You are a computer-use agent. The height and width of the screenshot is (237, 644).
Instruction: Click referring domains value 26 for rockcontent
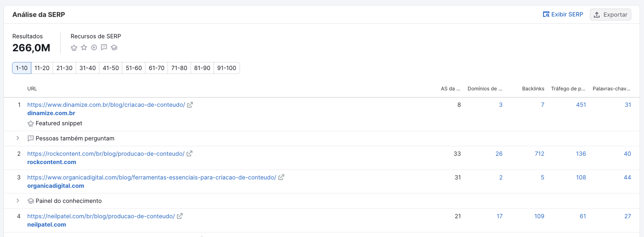pos(499,154)
